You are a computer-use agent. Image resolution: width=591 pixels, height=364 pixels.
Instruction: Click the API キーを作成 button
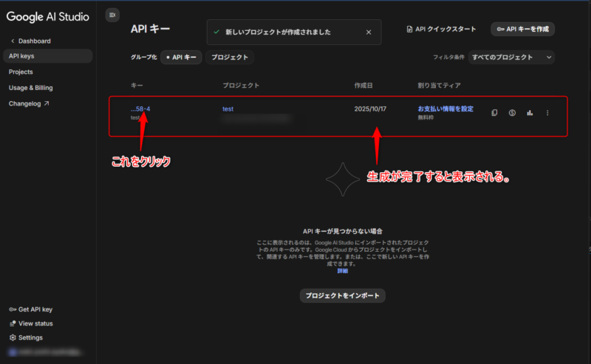click(x=522, y=30)
